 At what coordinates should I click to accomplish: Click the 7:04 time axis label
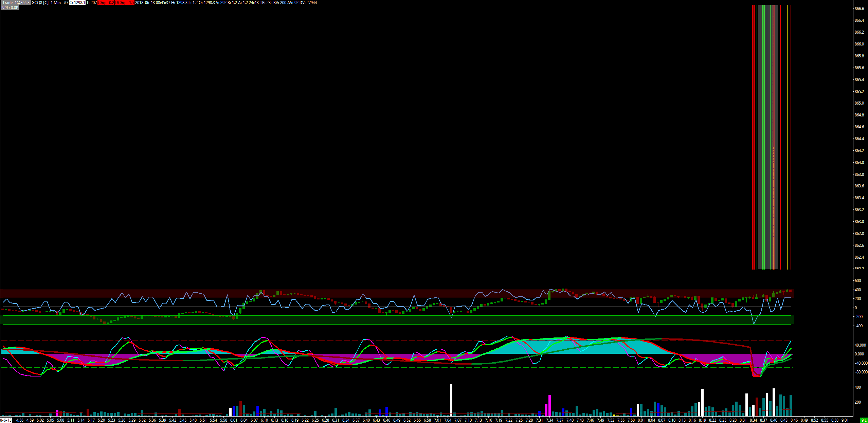coord(448,420)
